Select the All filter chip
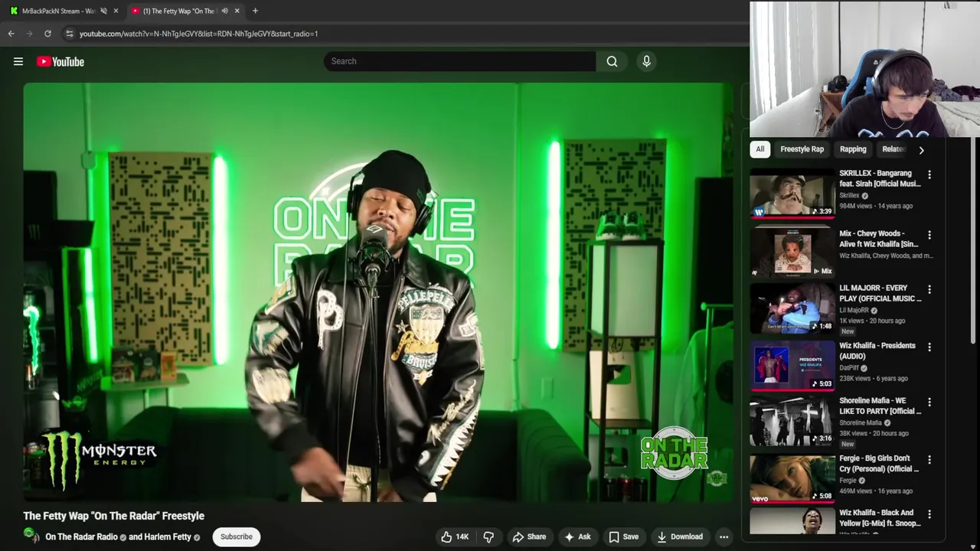Viewport: 980px width, 551px height. click(759, 149)
